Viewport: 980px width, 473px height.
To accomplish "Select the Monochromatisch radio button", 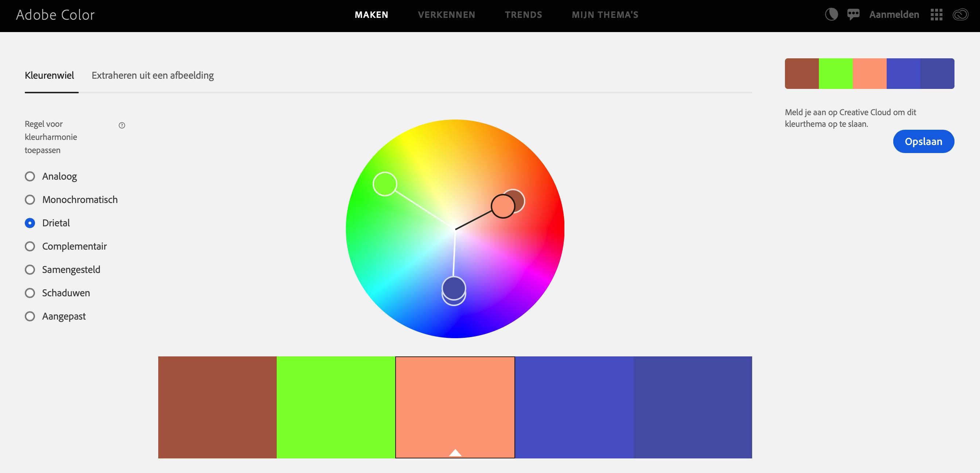I will 30,200.
